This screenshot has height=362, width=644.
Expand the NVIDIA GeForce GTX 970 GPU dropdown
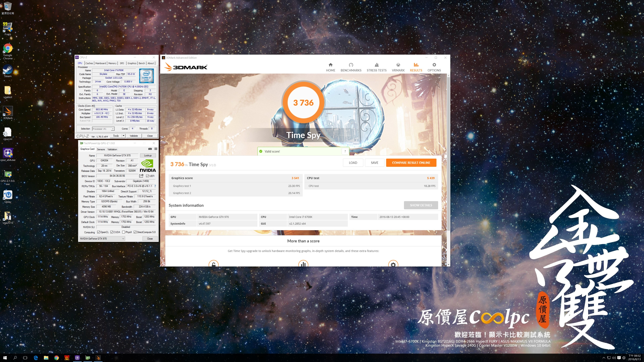pos(102,239)
